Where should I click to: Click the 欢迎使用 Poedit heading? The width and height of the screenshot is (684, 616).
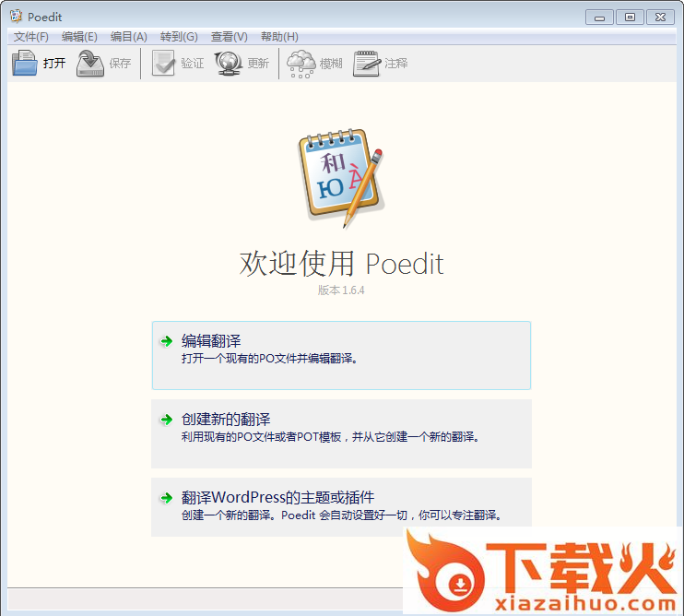coord(342,264)
